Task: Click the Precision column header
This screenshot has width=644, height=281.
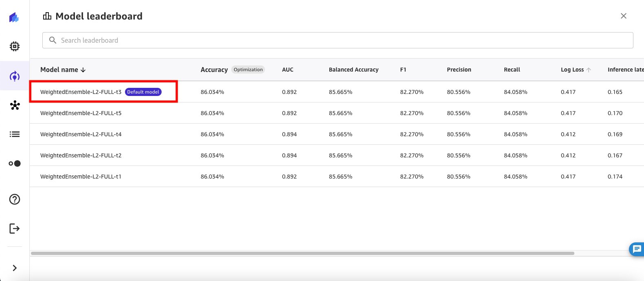Action: click(x=459, y=70)
